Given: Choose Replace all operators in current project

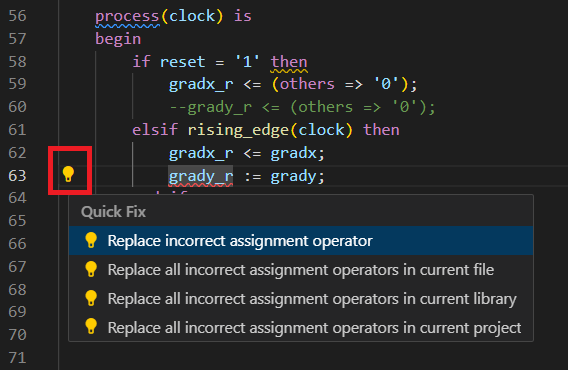Looking at the screenshot, I should click(301, 327).
